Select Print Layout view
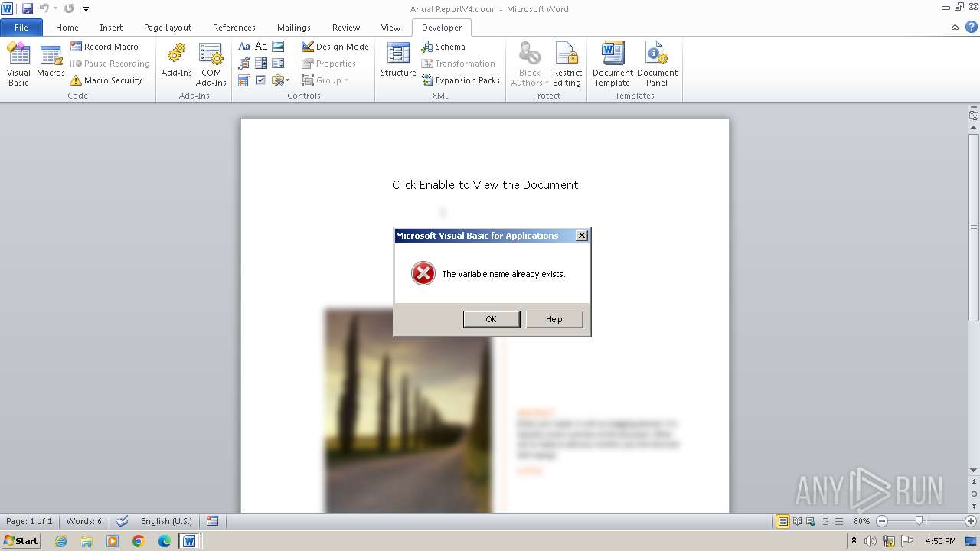This screenshot has width=980, height=551. pyautogui.click(x=782, y=521)
